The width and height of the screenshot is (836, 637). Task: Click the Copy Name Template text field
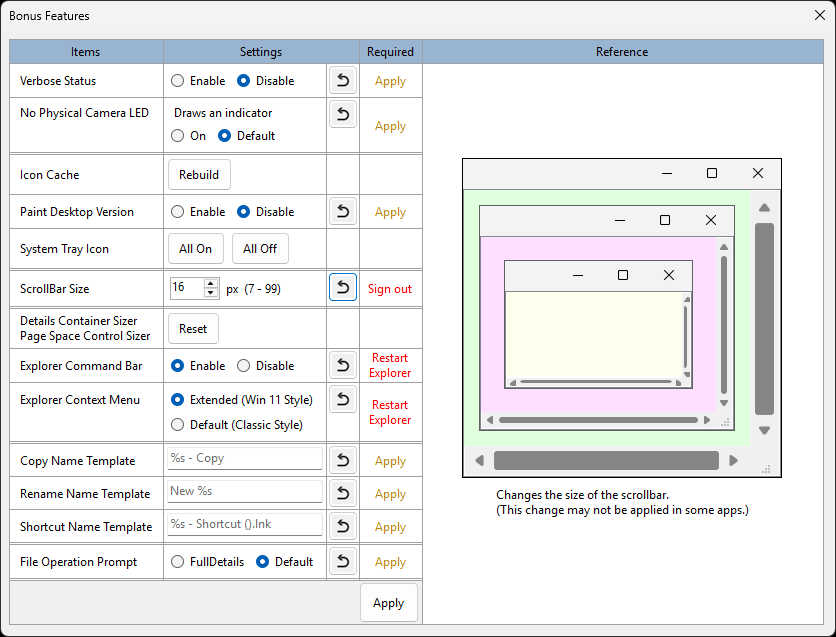tap(245, 458)
